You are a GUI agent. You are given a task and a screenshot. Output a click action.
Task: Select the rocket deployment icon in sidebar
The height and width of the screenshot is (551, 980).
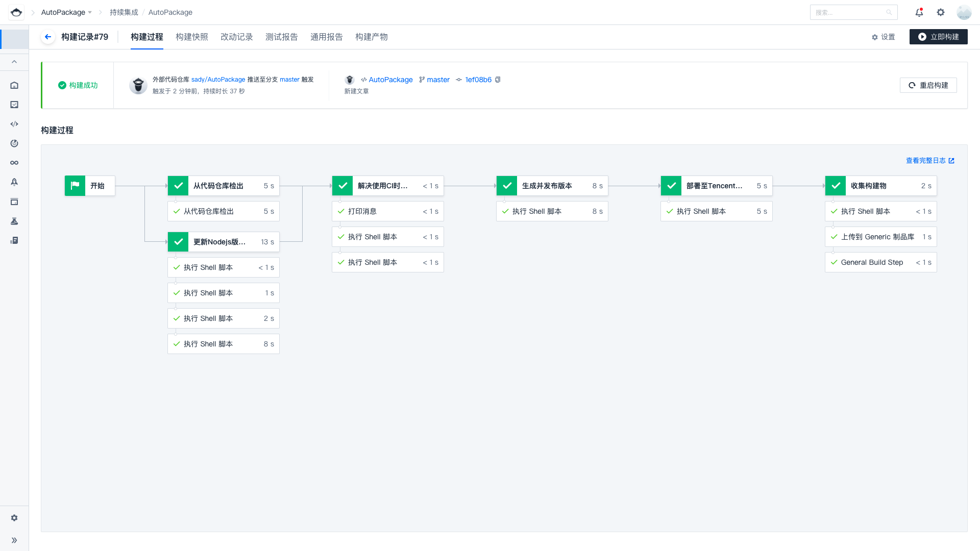click(14, 182)
